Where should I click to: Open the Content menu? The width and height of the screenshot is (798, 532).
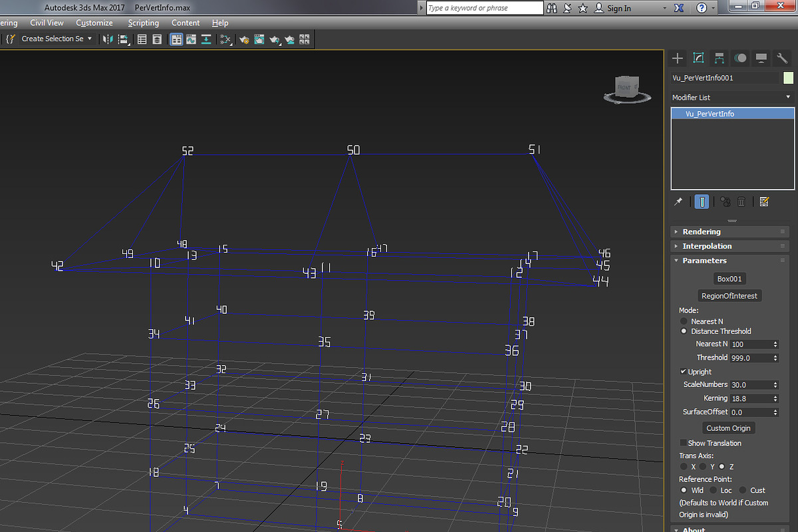pos(186,23)
